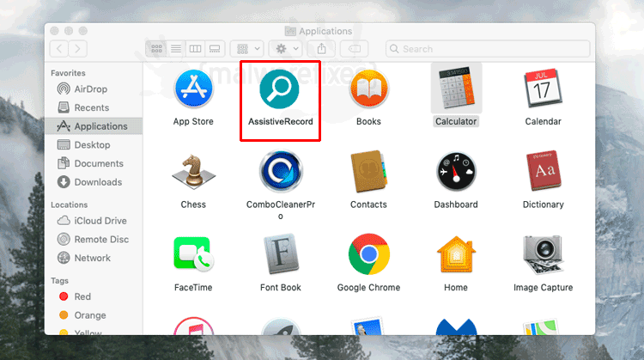Open the Home application icon
The height and width of the screenshot is (360, 644).
click(x=456, y=254)
